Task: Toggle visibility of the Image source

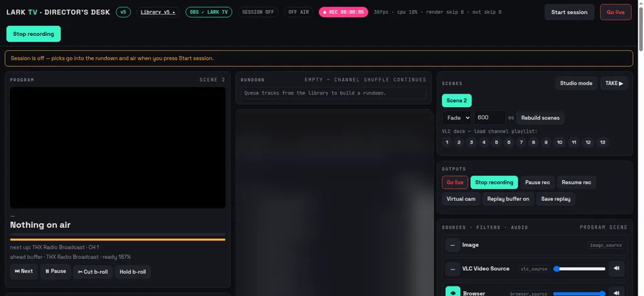Action: pos(453,245)
